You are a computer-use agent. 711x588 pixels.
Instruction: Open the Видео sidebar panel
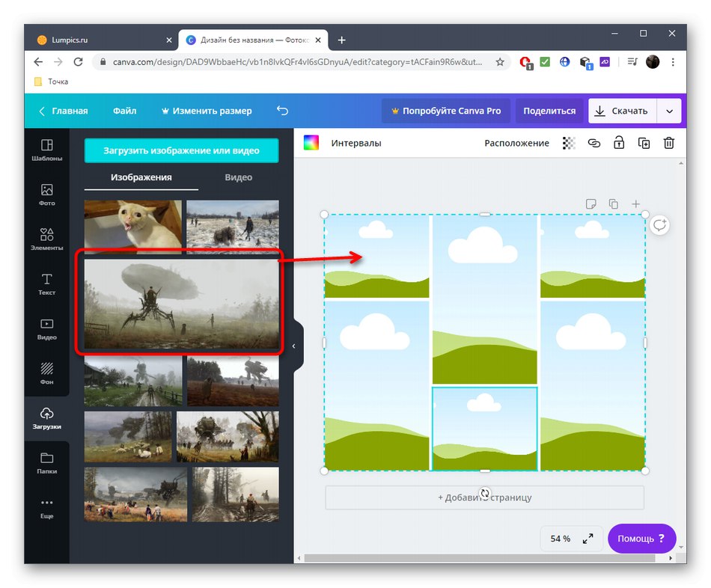click(x=46, y=329)
